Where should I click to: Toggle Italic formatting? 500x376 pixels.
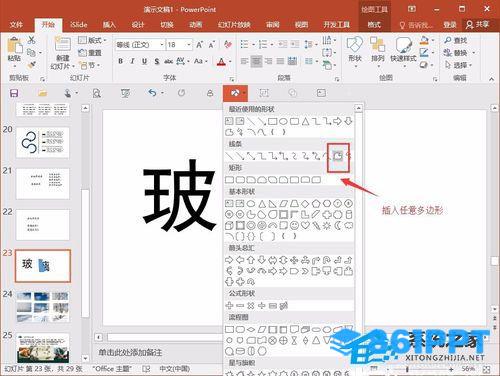coord(132,61)
